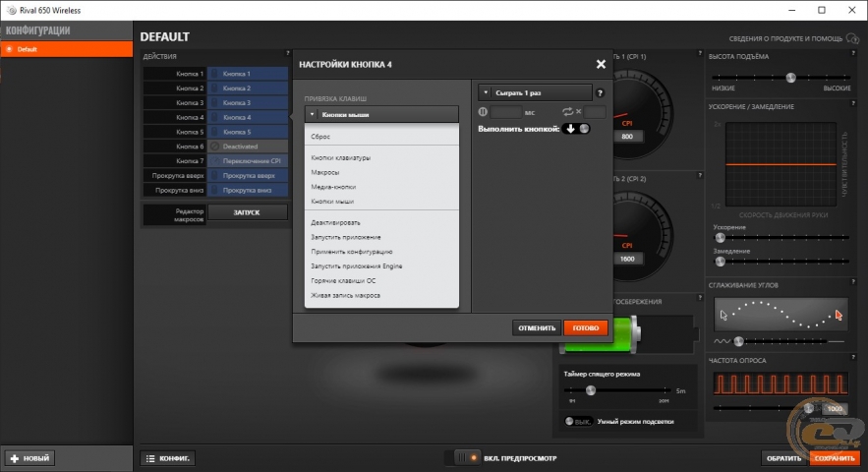
Task: Open the Сыграть 1 раз dropdown
Action: (535, 92)
